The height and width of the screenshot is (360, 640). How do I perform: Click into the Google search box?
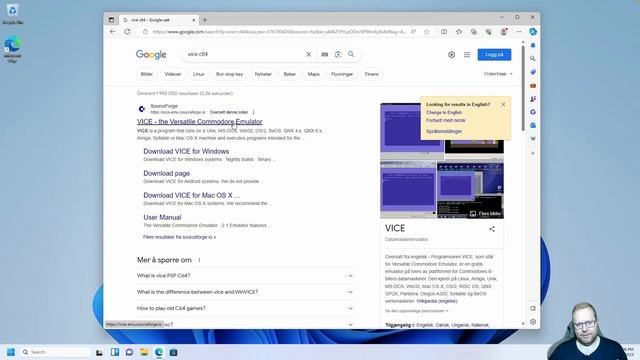point(245,54)
